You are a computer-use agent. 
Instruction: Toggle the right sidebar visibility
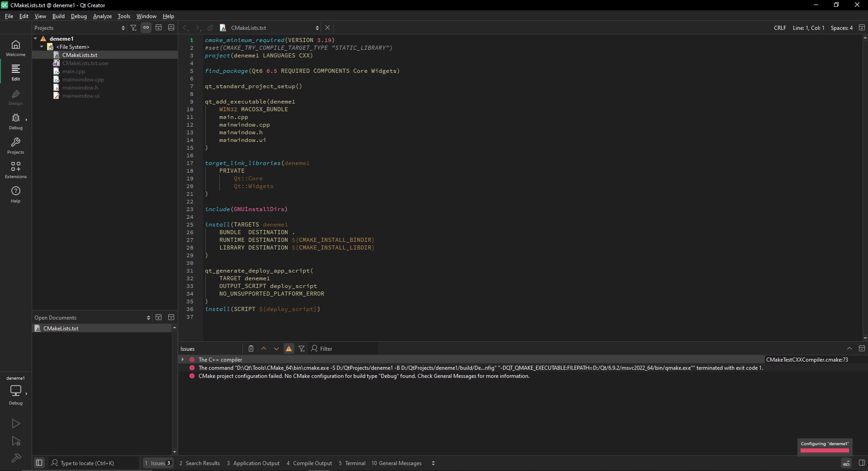[862, 463]
